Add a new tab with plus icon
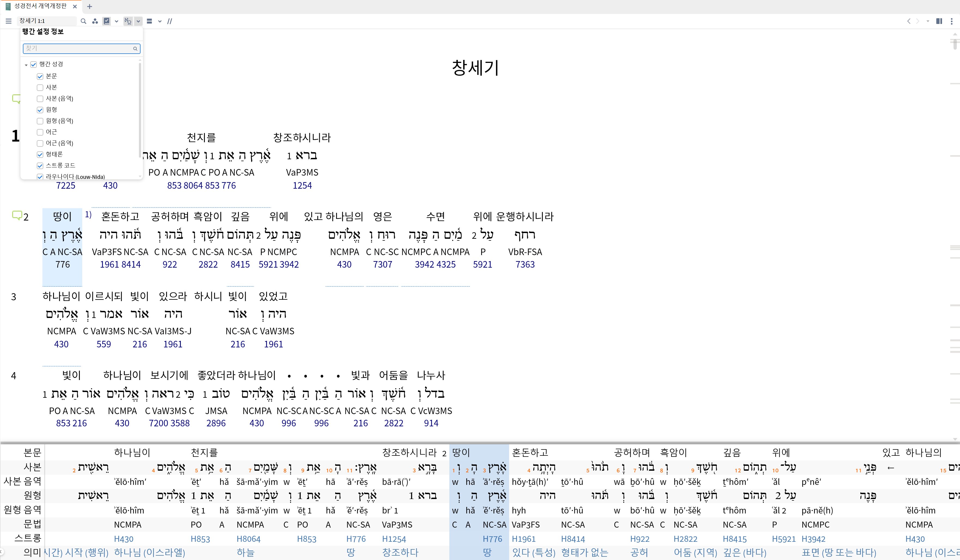960x560 pixels. pos(90,7)
